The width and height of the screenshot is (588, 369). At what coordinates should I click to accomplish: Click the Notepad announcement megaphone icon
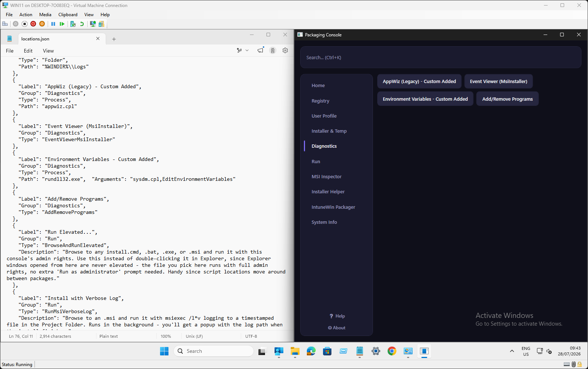click(261, 50)
